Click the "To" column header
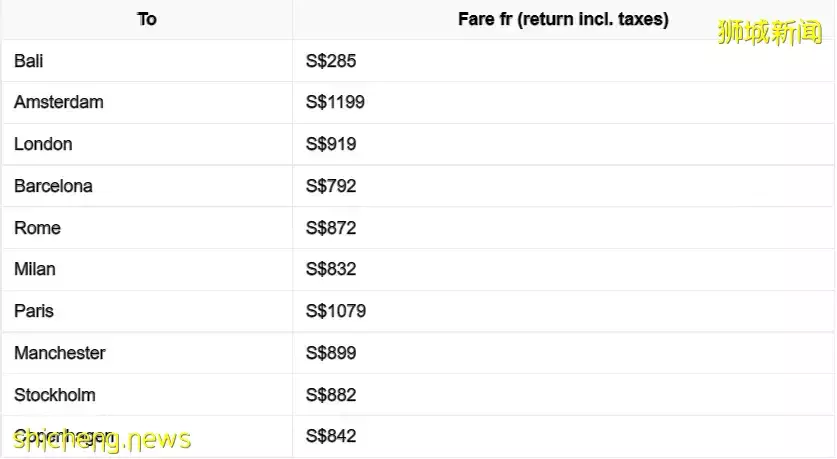 147,19
